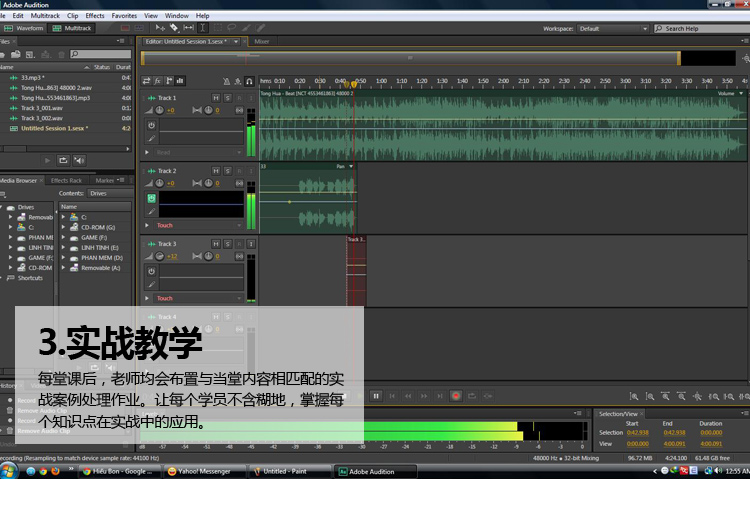The width and height of the screenshot is (750, 509).
Task: Click Zoom In (Time) icon
Action: (665, 396)
